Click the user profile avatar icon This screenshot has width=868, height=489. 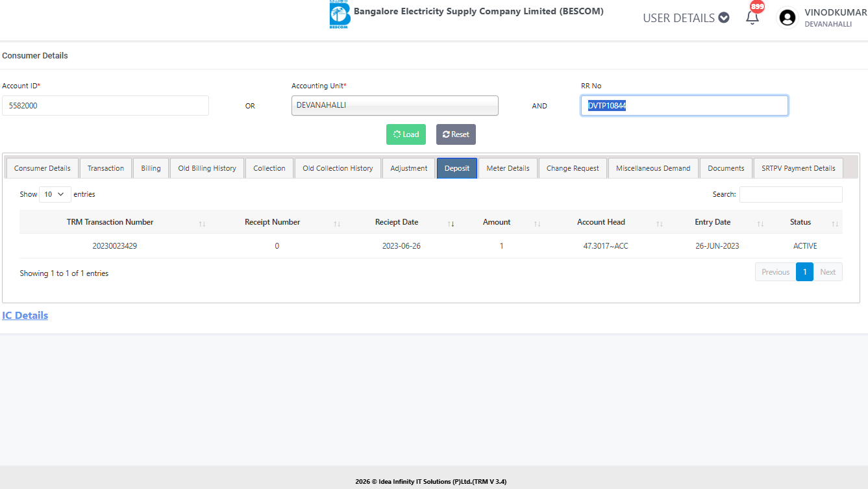point(787,18)
